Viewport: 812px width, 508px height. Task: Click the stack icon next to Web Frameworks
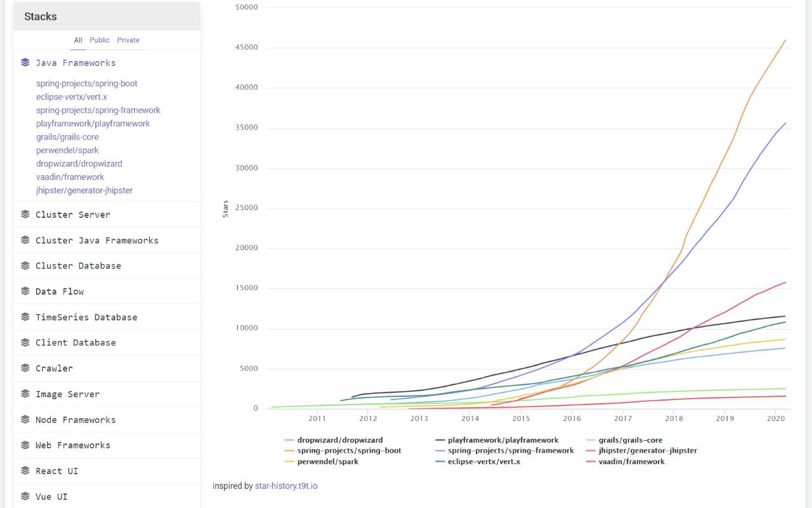[25, 445]
